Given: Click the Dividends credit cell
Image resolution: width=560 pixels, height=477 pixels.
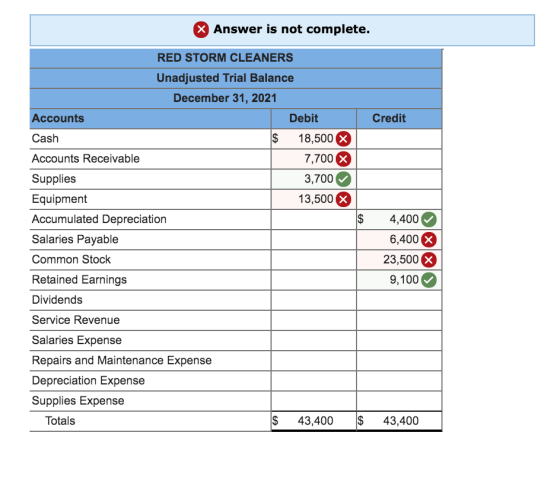Looking at the screenshot, I should pyautogui.click(x=399, y=300).
